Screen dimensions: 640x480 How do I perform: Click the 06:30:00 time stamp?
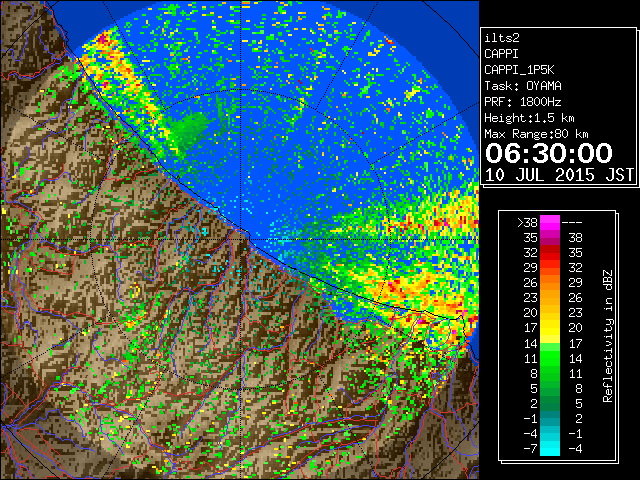(x=549, y=153)
